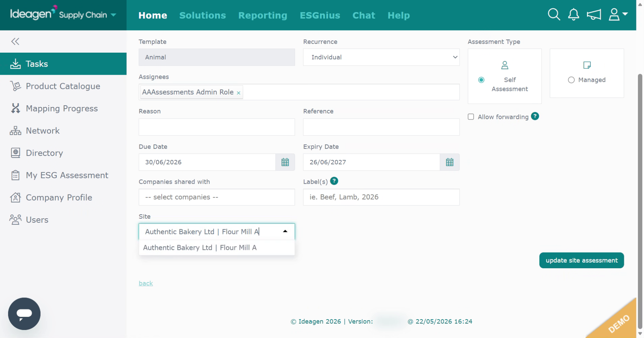The image size is (644, 338).
Task: Click the Company Profile house icon
Action: pos(15,198)
